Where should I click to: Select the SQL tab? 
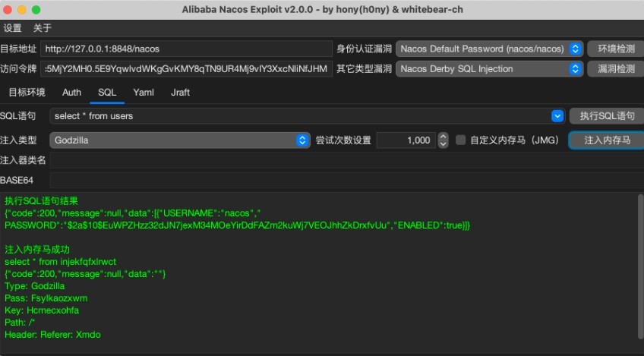coord(107,93)
